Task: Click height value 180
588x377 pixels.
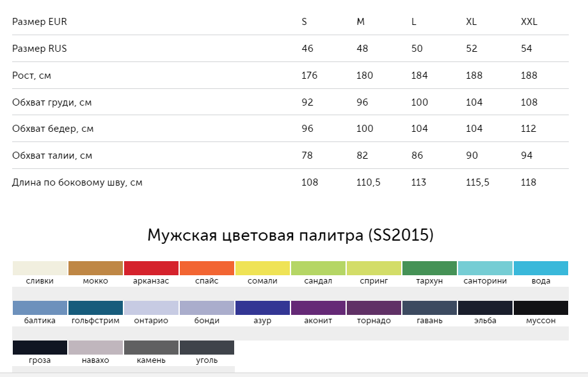Action: (365, 76)
